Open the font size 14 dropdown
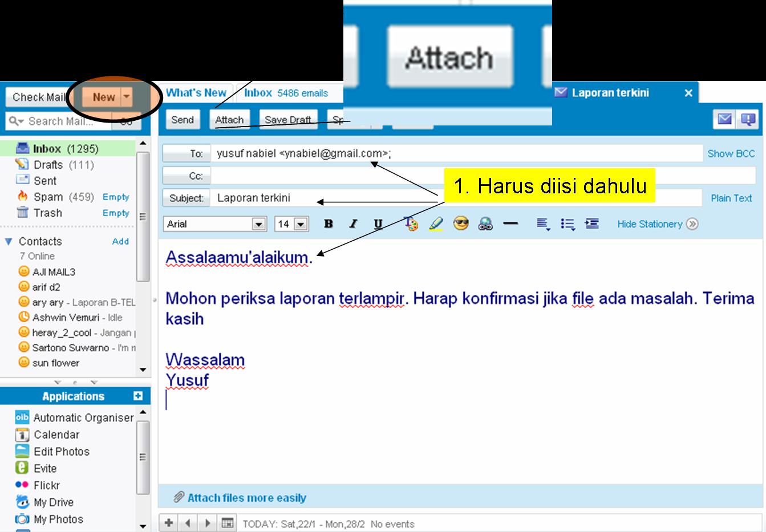This screenshot has width=766, height=532. [291, 224]
